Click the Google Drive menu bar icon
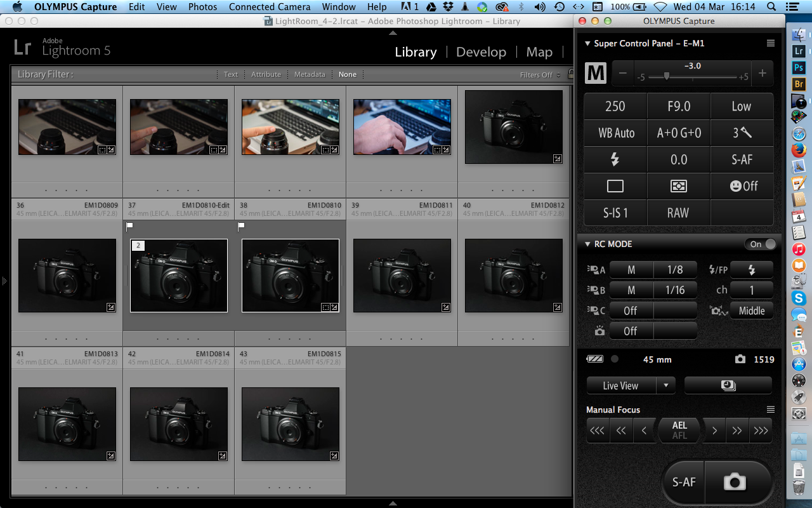The image size is (812, 508). tap(431, 7)
